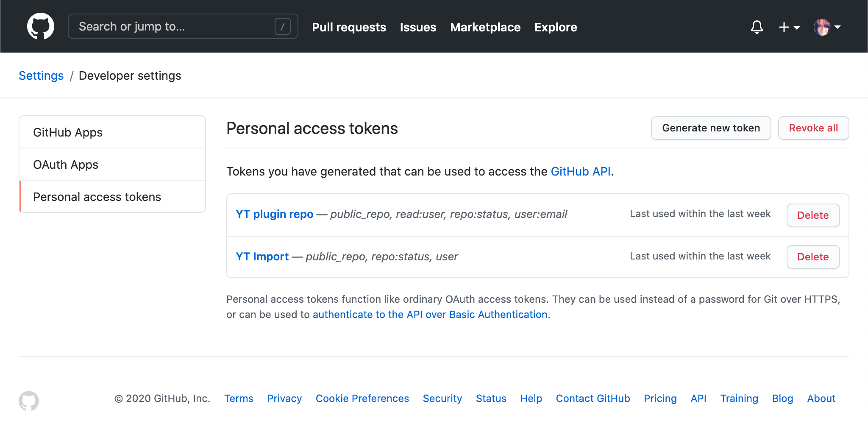The width and height of the screenshot is (868, 424).
Task: Delete the YT Import token
Action: point(812,257)
